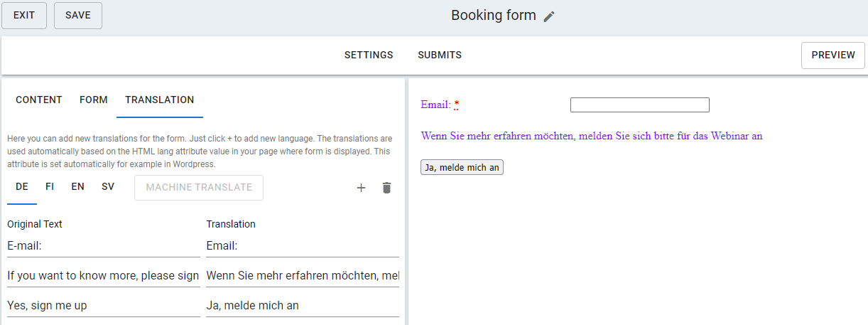The image size is (868, 325).
Task: Open the PREVIEW of the form
Action: [x=832, y=55]
